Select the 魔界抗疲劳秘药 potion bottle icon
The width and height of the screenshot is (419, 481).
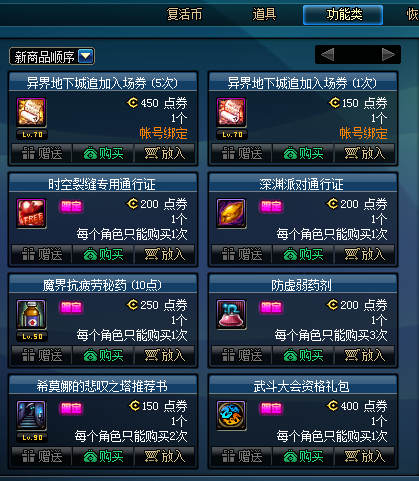31,314
